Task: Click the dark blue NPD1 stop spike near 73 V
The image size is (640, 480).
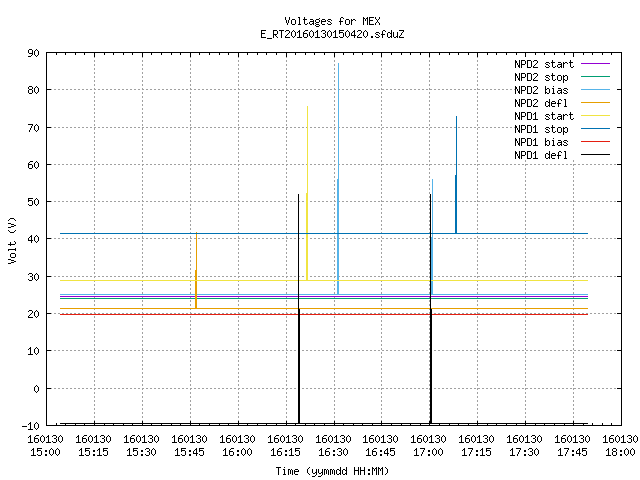Action: coord(456,175)
